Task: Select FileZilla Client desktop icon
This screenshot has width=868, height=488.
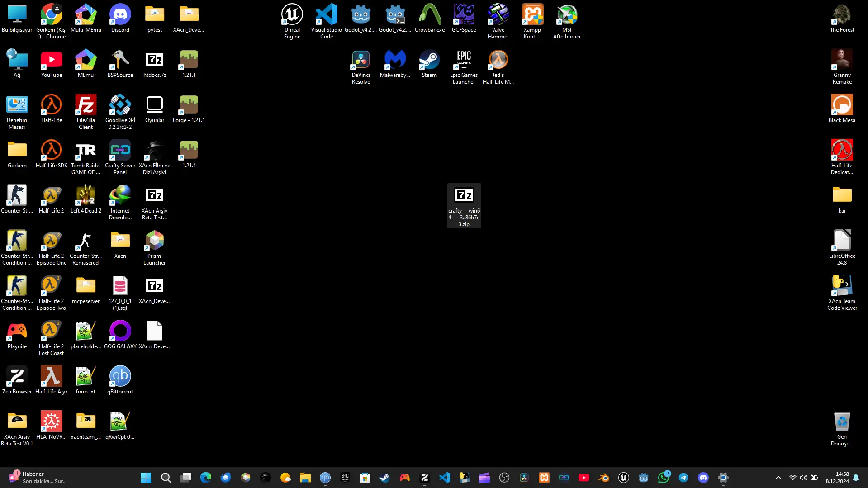Action: click(x=85, y=112)
